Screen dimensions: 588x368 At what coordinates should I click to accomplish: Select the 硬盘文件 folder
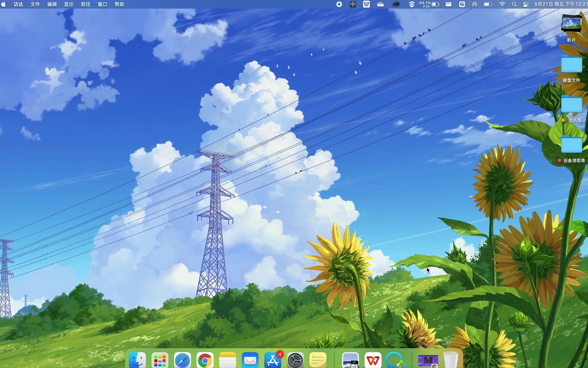click(x=571, y=69)
